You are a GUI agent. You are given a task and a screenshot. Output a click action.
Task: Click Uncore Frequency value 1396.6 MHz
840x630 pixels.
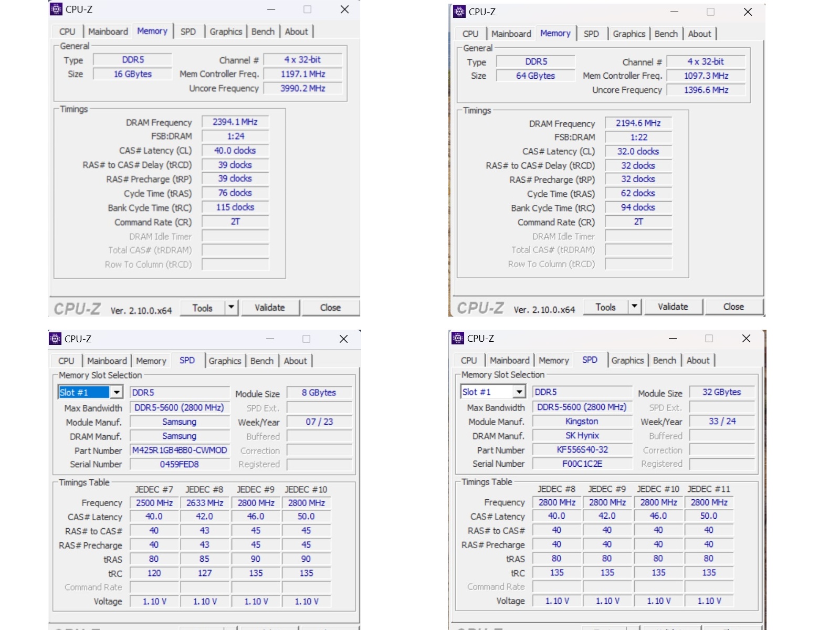tap(706, 90)
